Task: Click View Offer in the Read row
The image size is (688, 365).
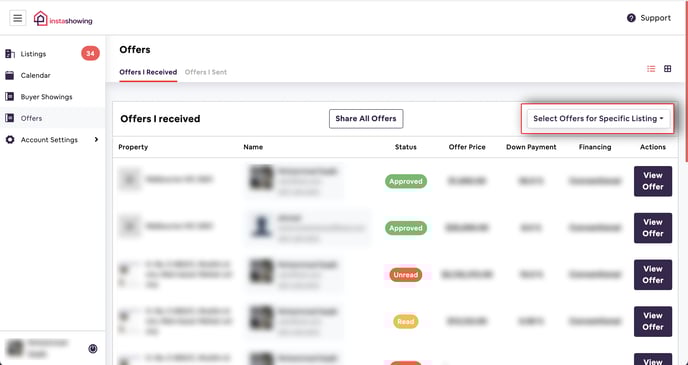Action: click(653, 322)
